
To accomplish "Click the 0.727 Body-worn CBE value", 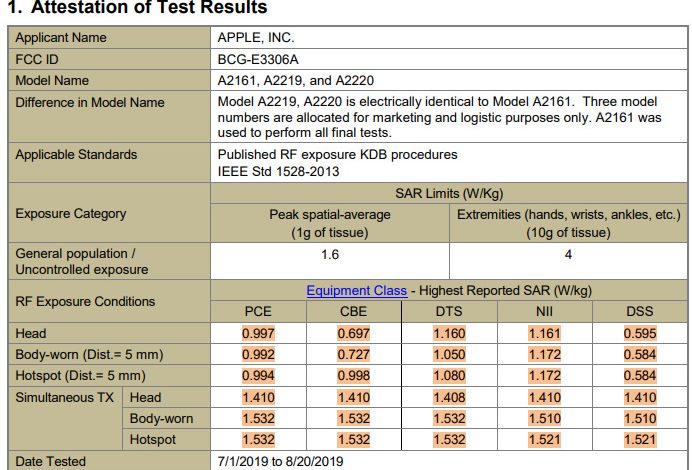I will pyautogui.click(x=353, y=354).
